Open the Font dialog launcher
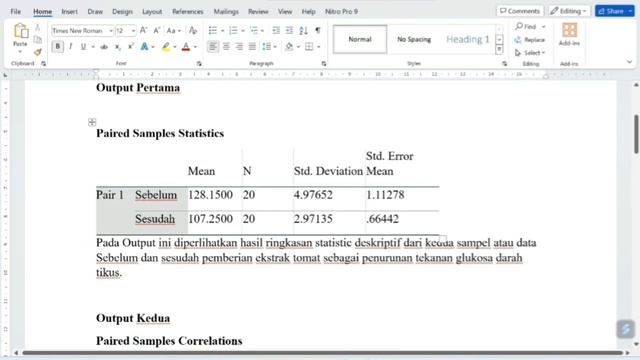The width and height of the screenshot is (640, 360). 199,64
